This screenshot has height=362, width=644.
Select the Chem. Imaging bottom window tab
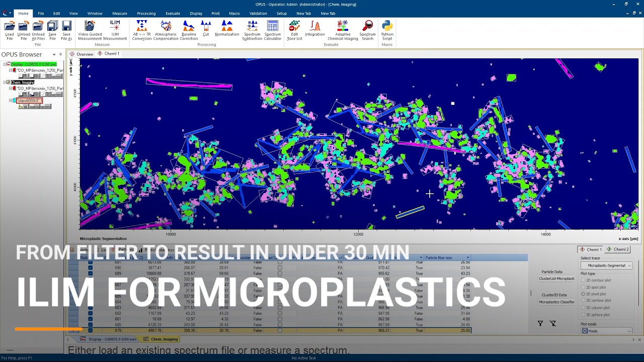(161, 339)
